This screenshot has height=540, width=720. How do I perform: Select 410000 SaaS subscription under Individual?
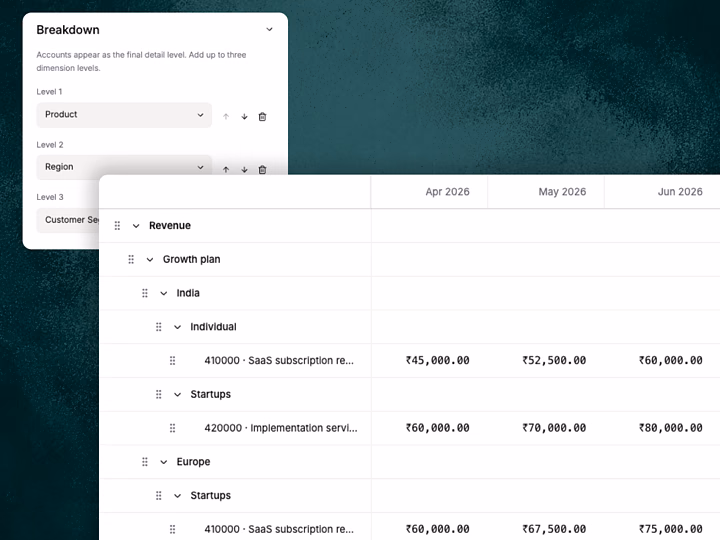[279, 360]
